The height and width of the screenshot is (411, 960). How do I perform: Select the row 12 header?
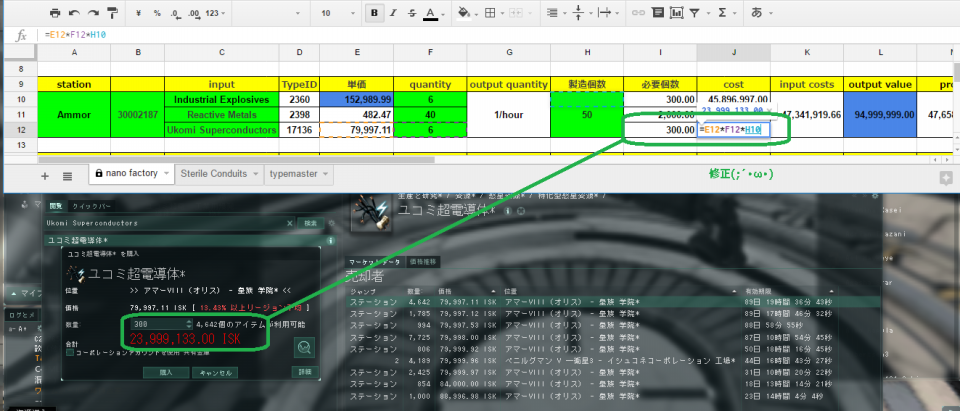click(x=21, y=130)
